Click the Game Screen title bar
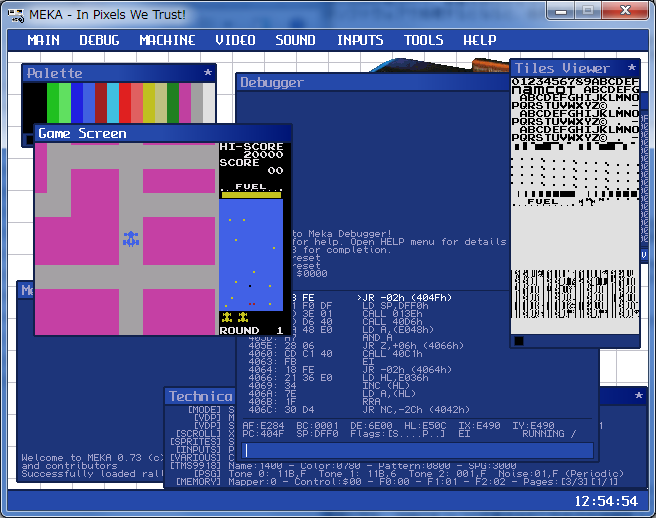The image size is (656, 518). click(163, 133)
